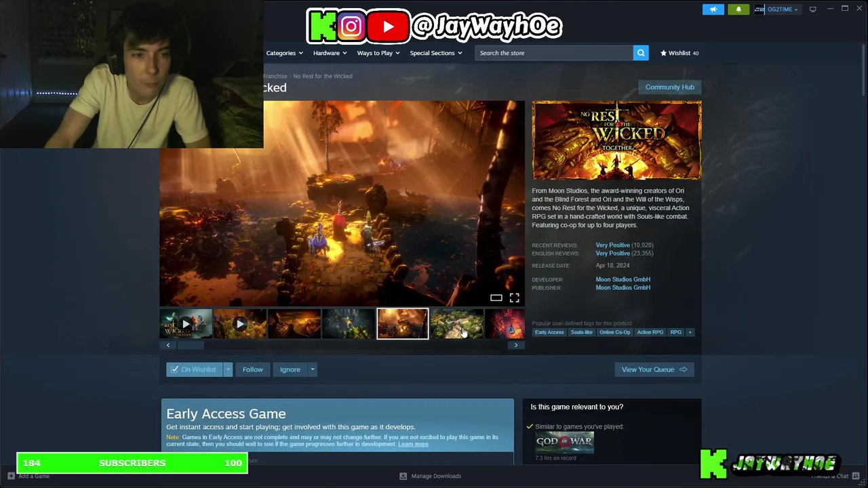Select the highlighted fifth screenshot thumbnail
Screen dimensions: 868x488
[403, 324]
